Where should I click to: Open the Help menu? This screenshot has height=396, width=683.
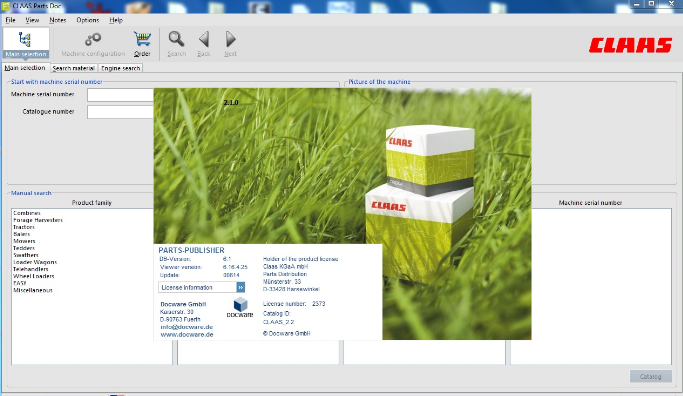click(x=116, y=20)
